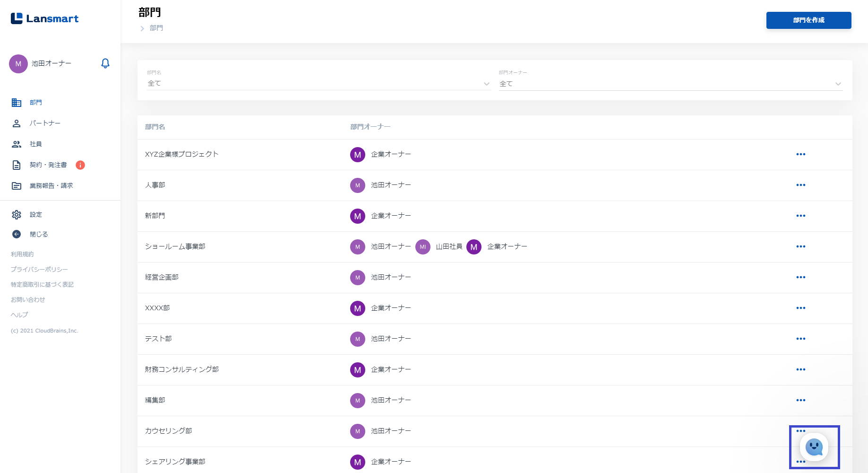The width and height of the screenshot is (868, 473).
Task: Open the three-dot menu for 人事部
Action: coord(800,185)
